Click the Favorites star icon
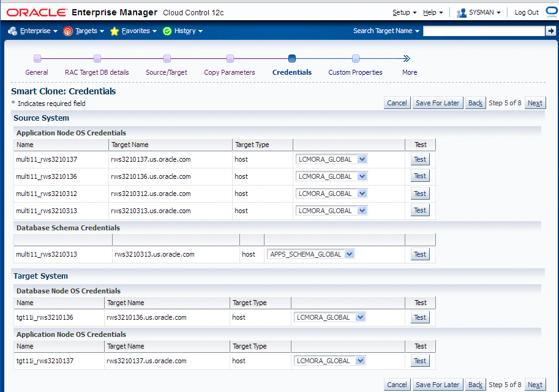The image size is (559, 392). [114, 31]
